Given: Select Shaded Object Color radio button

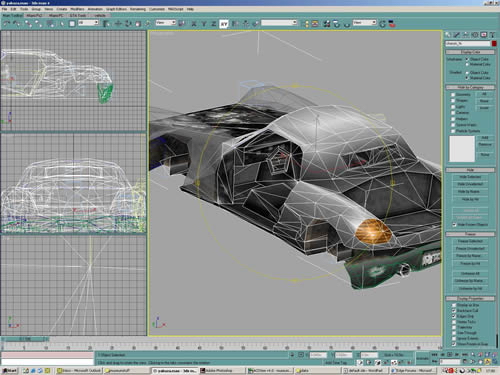Looking at the screenshot, I should (467, 73).
